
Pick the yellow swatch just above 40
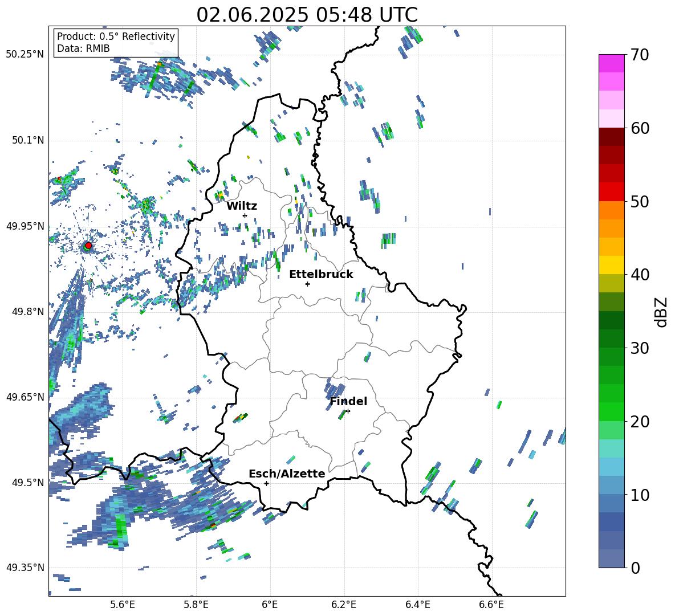coord(611,265)
